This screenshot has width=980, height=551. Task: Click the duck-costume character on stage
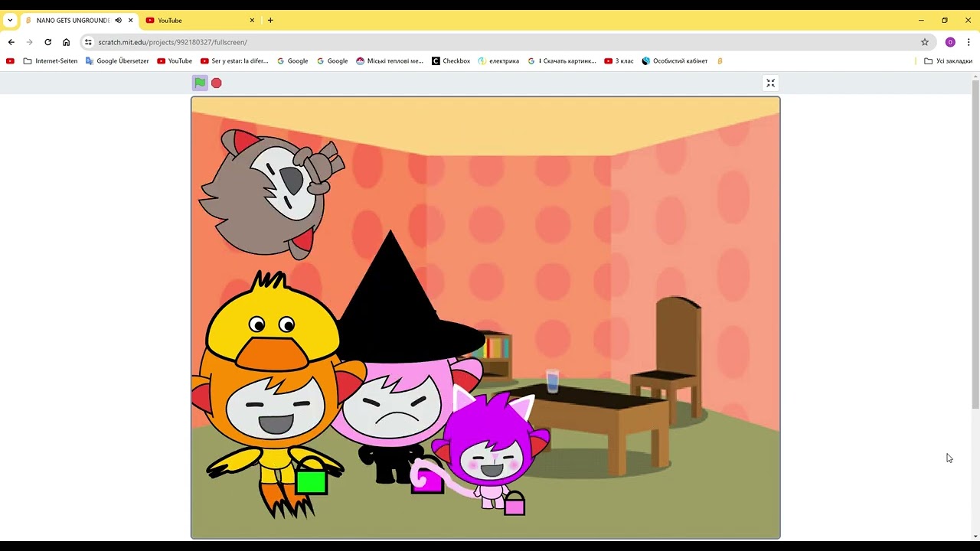[276, 394]
